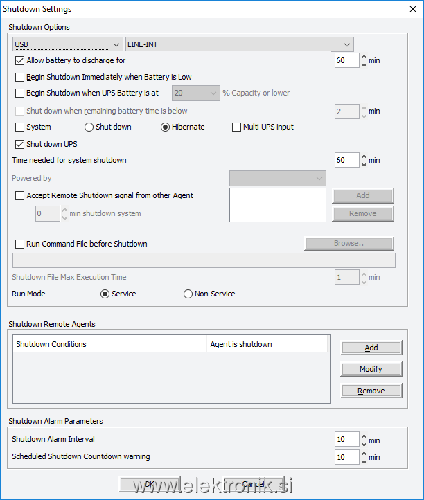This screenshot has height=500, width=424.
Task: Select the Shut down radio option
Action: 89,127
